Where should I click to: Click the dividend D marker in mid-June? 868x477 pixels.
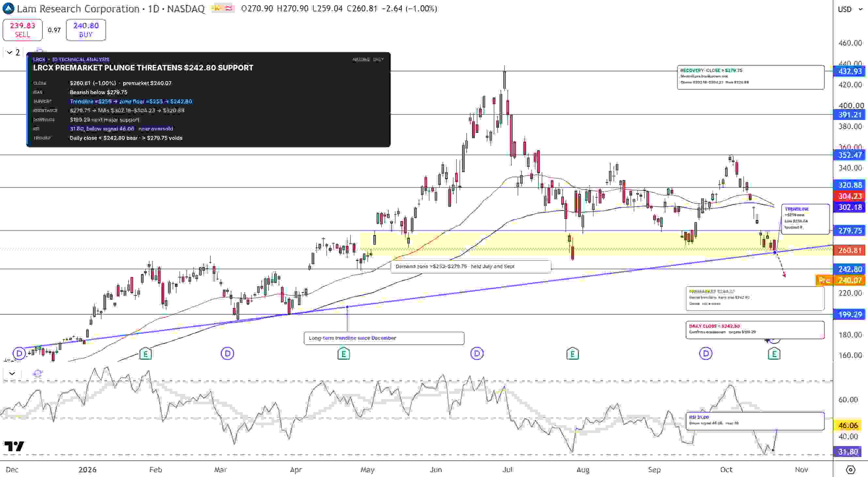click(477, 353)
